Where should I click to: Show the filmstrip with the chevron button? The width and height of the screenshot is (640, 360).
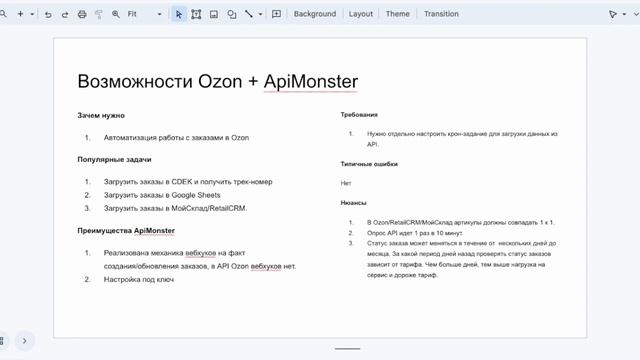pyautogui.click(x=24, y=341)
